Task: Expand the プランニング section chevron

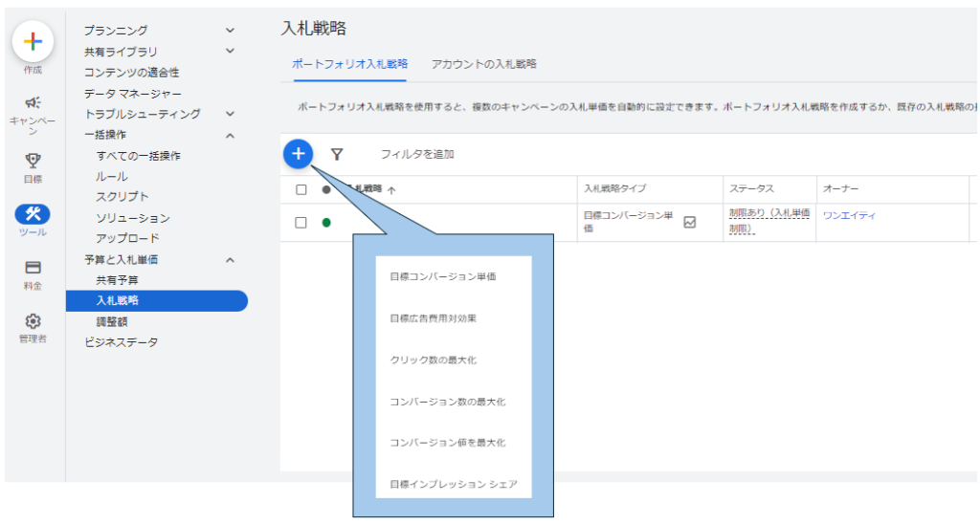Action: click(x=230, y=30)
